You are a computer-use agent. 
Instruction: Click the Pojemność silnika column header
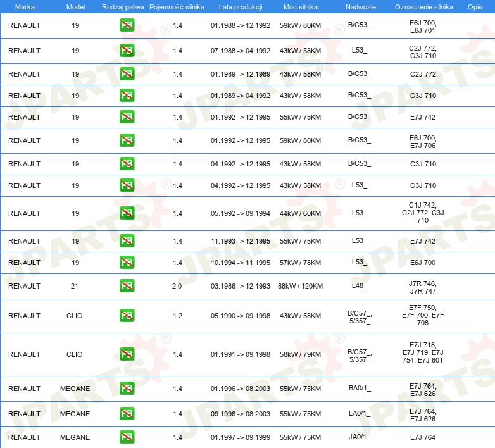[177, 7]
